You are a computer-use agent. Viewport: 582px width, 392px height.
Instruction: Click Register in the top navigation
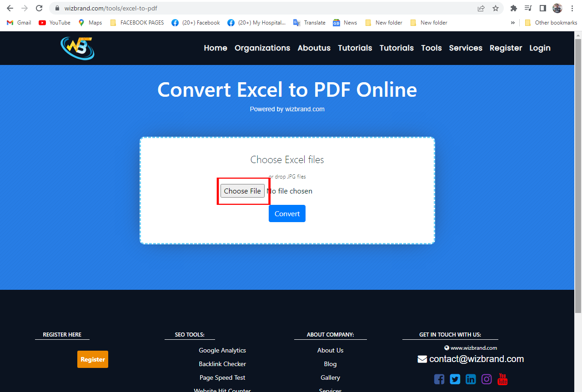pyautogui.click(x=506, y=48)
